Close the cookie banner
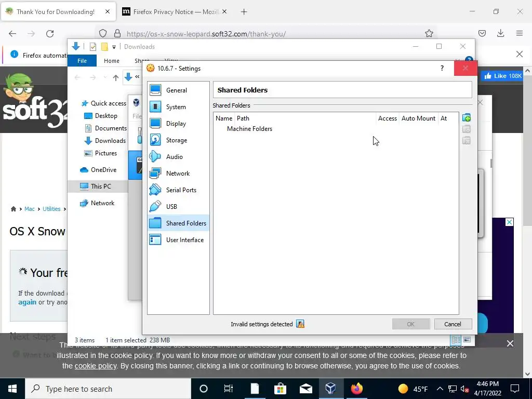 click(x=510, y=344)
